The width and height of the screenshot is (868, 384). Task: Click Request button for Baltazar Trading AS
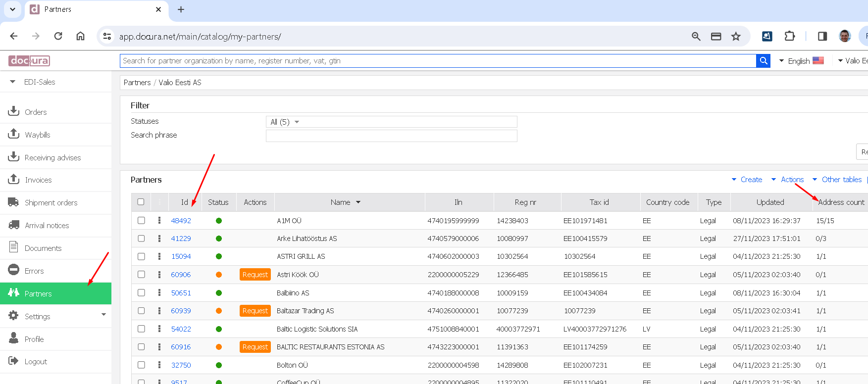click(255, 311)
